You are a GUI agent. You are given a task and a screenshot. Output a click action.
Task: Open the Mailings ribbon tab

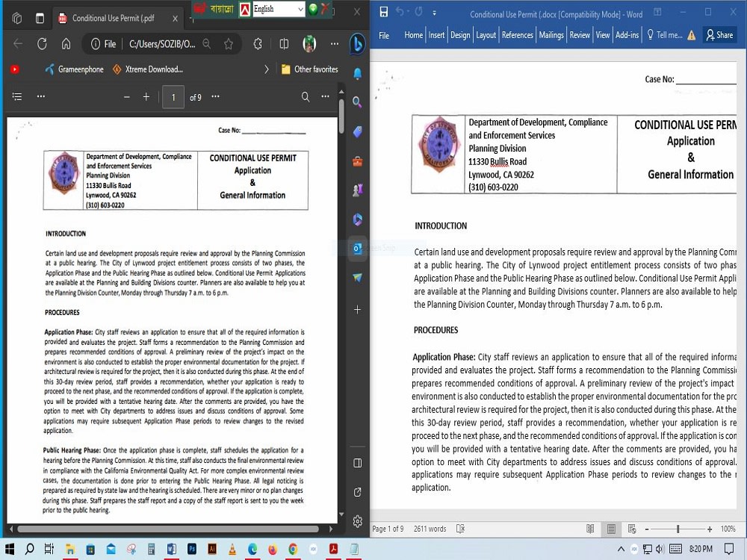pos(551,35)
